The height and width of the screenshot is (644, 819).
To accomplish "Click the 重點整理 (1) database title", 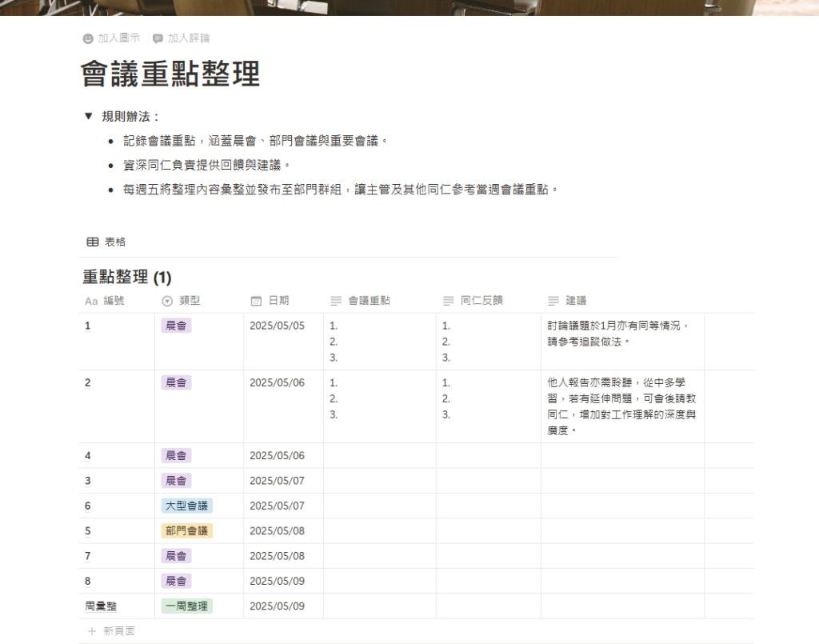I will coord(126,278).
